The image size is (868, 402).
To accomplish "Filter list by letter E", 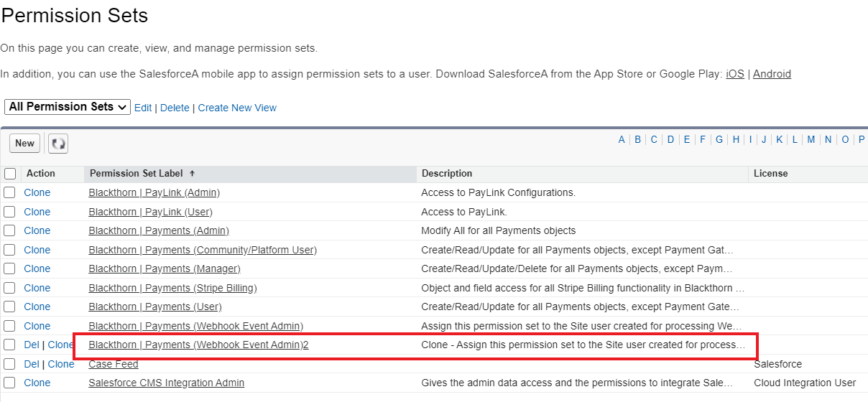I will (687, 140).
